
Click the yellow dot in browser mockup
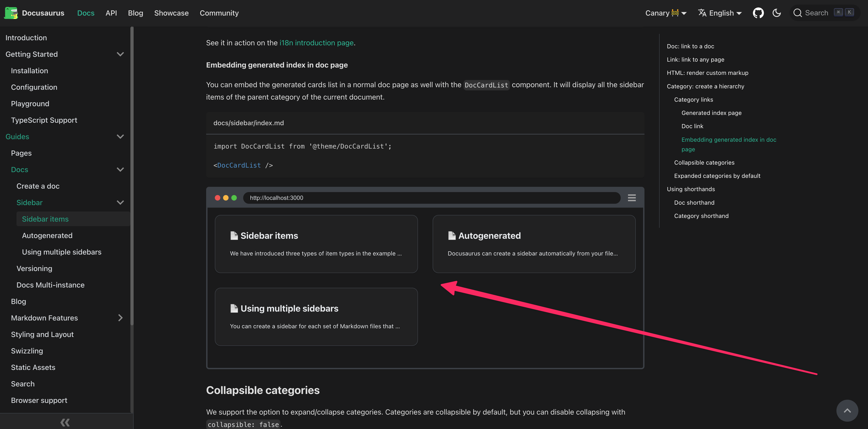(226, 198)
